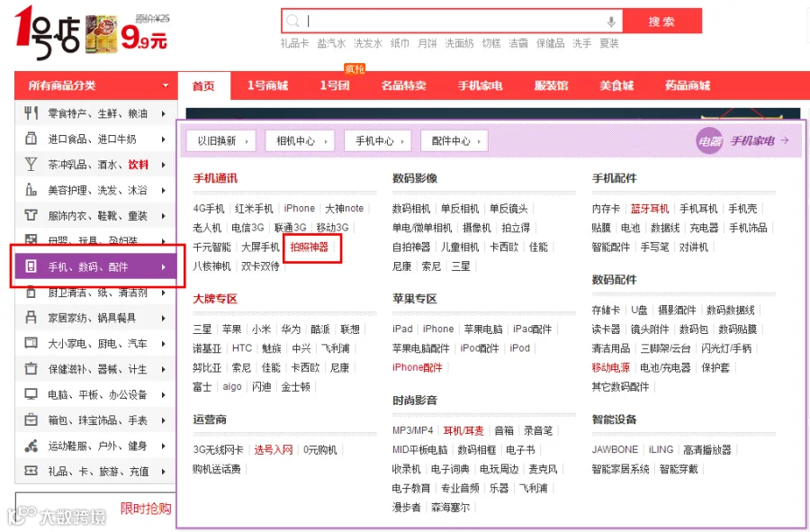Open the 拍照神器 link
810x532 pixels.
click(x=309, y=247)
